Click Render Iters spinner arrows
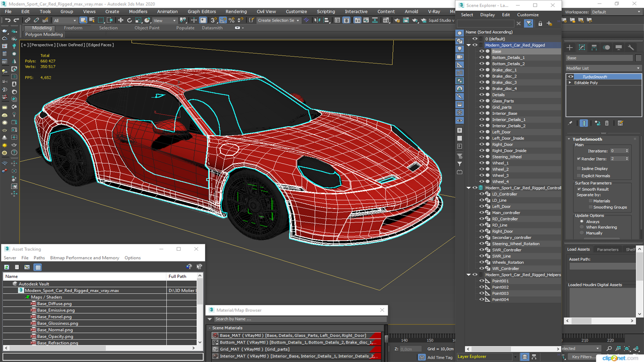644x362 pixels. (627, 159)
